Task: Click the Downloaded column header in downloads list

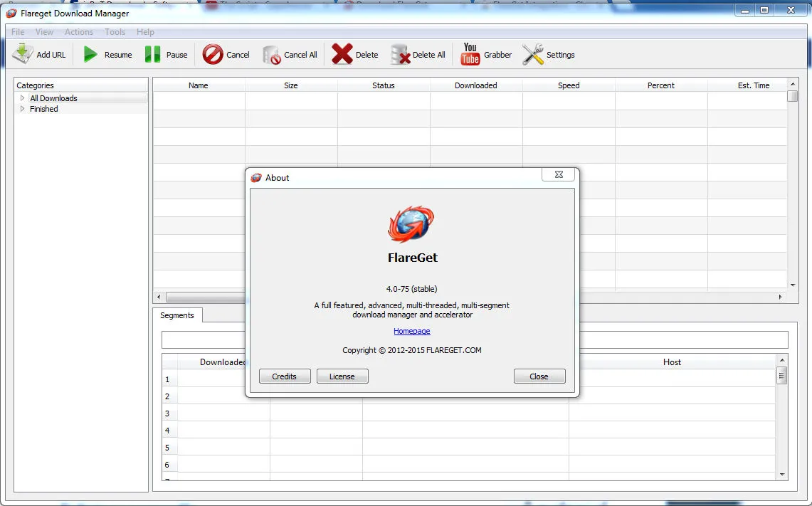Action: tap(476, 85)
